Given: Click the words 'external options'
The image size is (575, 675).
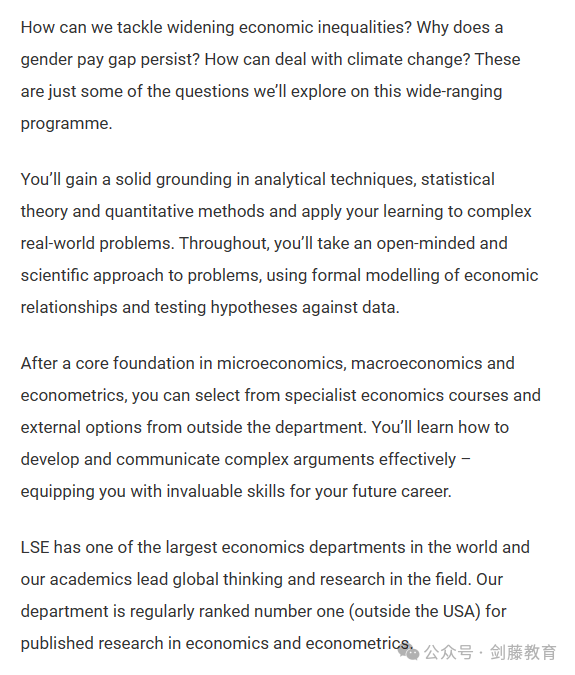Looking at the screenshot, I should pyautogui.click(x=81, y=427).
